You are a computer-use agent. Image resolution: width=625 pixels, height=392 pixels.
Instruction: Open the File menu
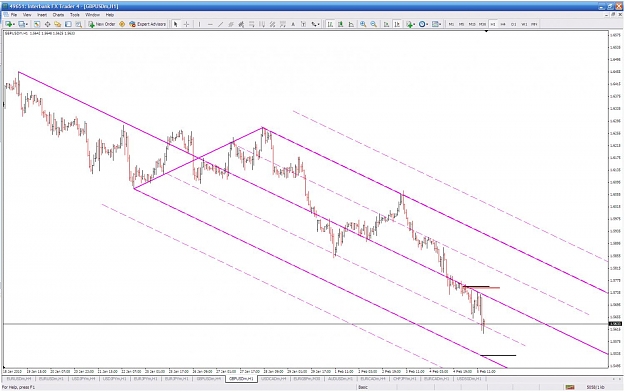pos(14,15)
